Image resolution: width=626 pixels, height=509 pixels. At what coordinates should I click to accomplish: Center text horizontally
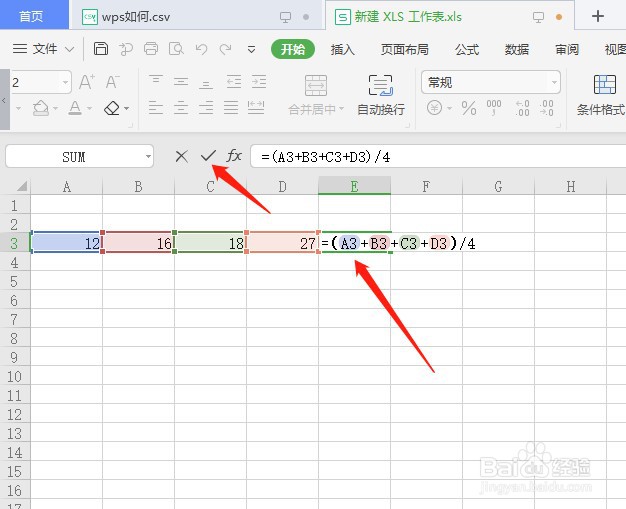coord(181,108)
